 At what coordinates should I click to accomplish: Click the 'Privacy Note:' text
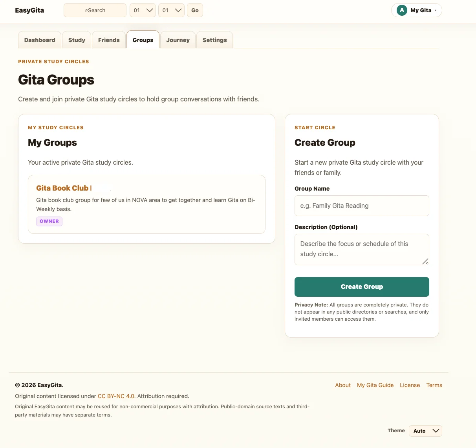(311, 305)
